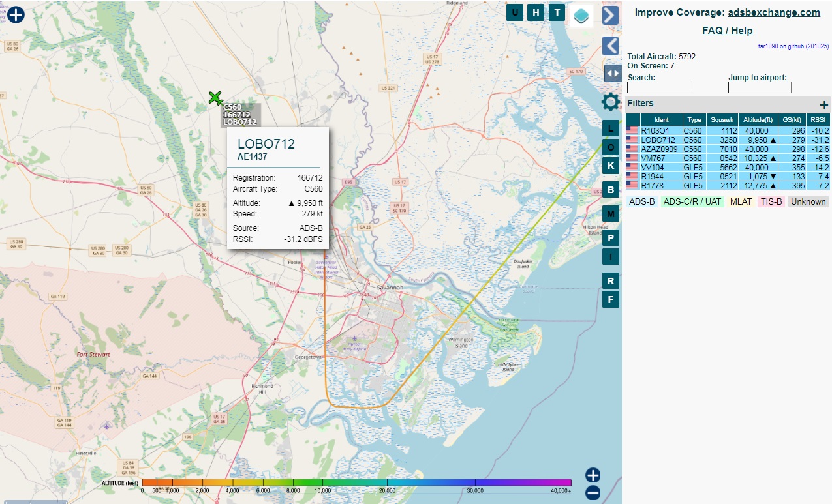This screenshot has height=504, width=832.
Task: Click the F follow button
Action: pos(611,300)
